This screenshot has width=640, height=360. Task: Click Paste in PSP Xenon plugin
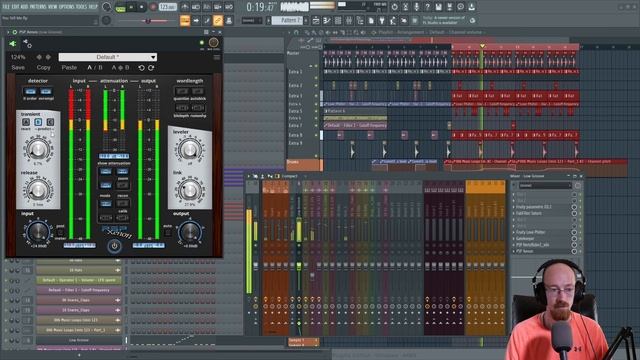point(69,67)
